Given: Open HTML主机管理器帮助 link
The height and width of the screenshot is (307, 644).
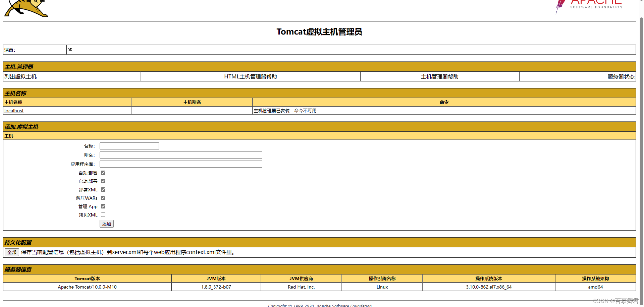Looking at the screenshot, I should coord(251,76).
